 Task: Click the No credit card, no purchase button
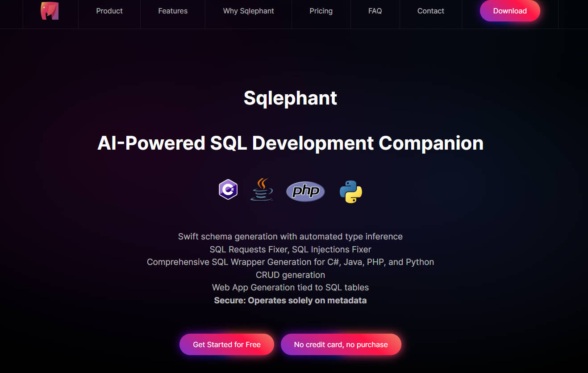(x=341, y=344)
